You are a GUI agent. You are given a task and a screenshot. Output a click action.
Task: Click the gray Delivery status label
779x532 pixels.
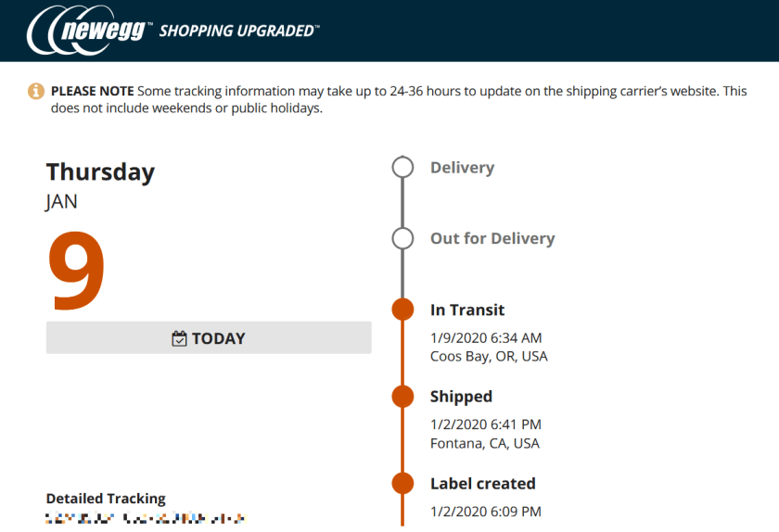(x=462, y=168)
